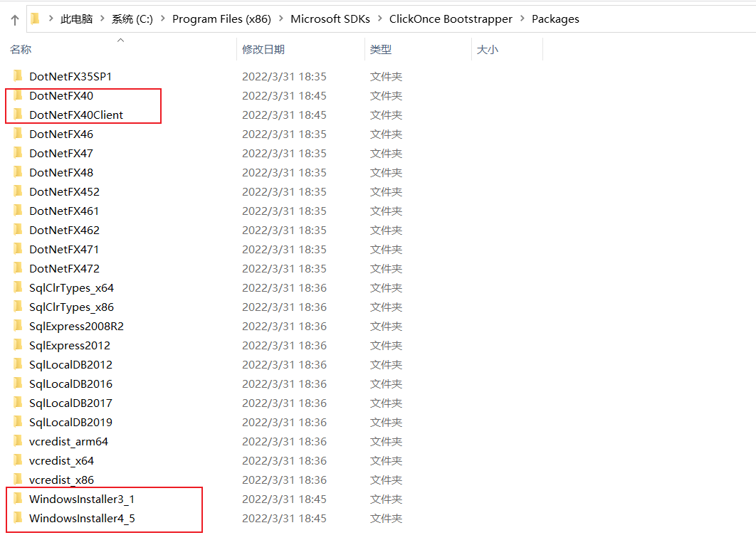756x545 pixels.
Task: Click modified date of vcredist_x86 row
Action: [284, 480]
